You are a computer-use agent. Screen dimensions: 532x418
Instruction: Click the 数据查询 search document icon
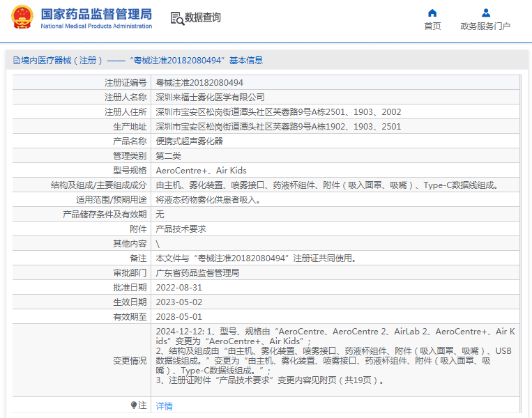(x=176, y=18)
